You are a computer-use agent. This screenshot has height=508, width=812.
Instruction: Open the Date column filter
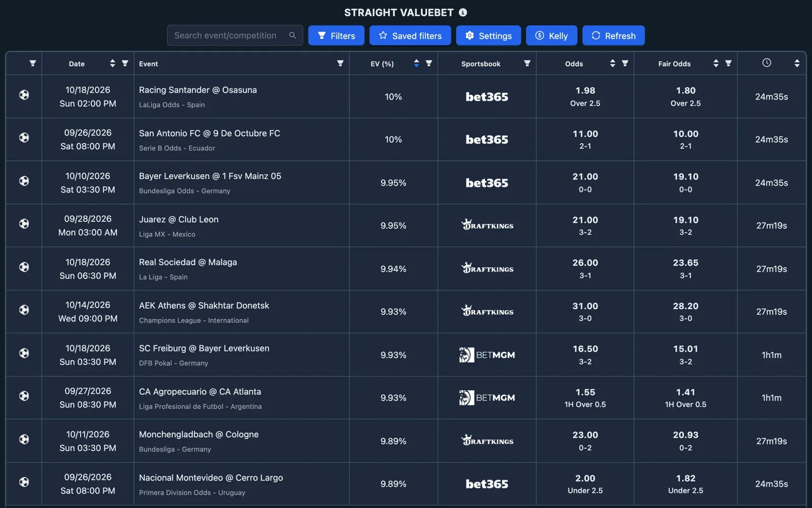pyautogui.click(x=125, y=63)
